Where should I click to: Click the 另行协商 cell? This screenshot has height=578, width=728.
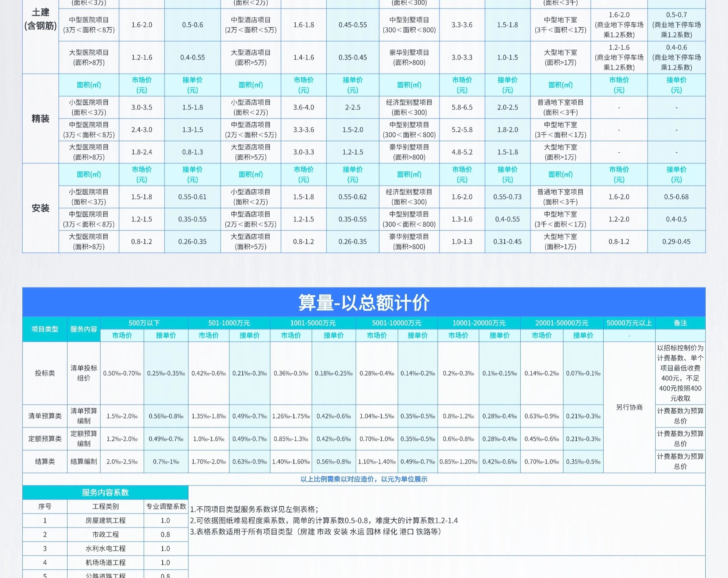pyautogui.click(x=629, y=407)
